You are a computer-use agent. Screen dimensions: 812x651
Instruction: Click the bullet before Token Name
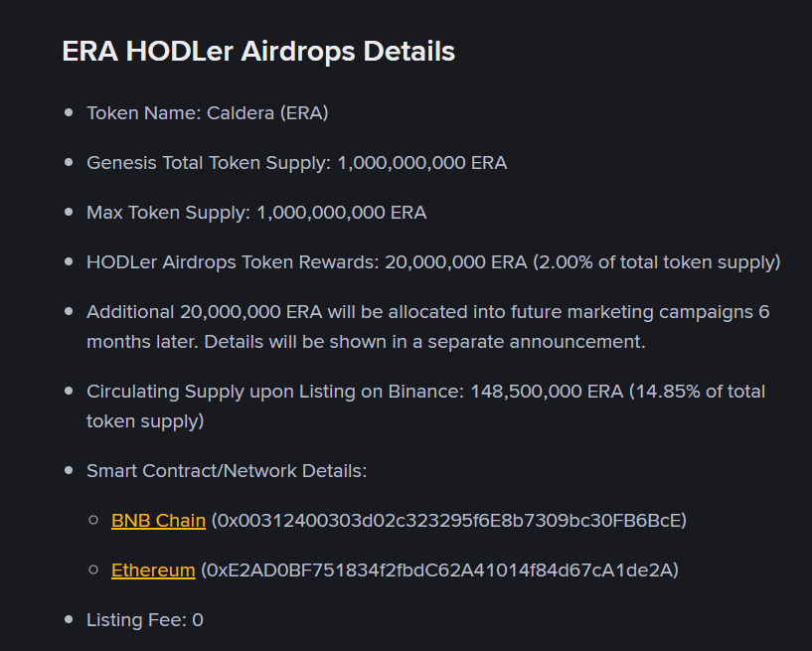(x=69, y=112)
